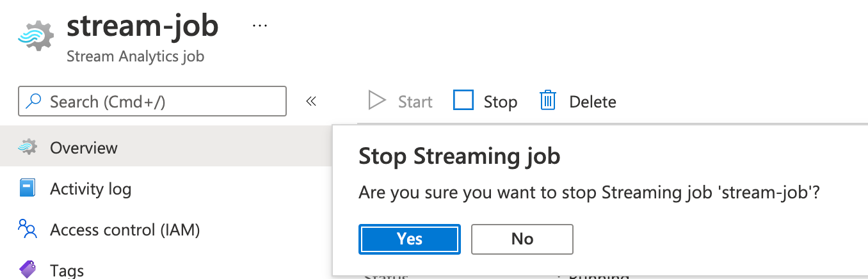
Task: Click the Stop text label in the toolbar
Action: 501,102
